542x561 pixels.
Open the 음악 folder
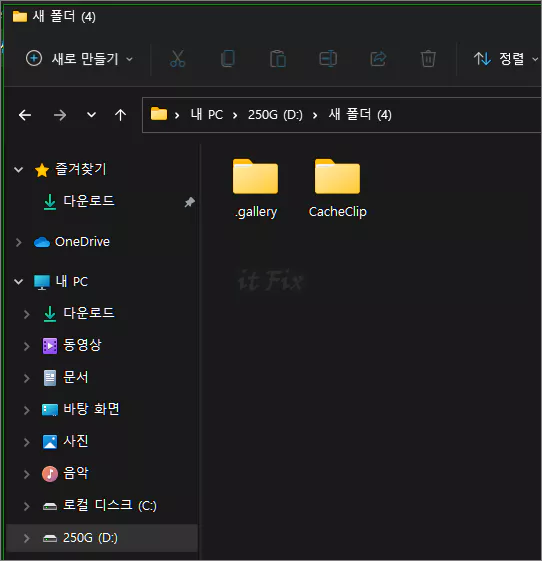pos(75,473)
